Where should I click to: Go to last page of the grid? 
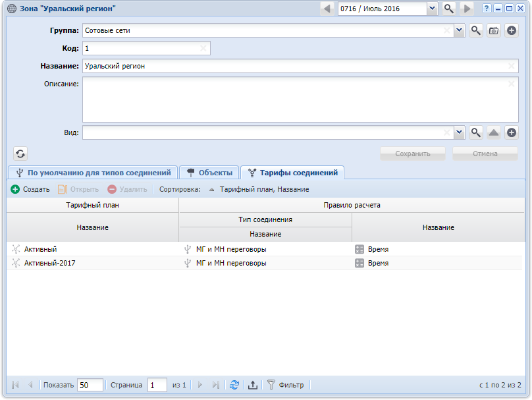click(x=215, y=385)
